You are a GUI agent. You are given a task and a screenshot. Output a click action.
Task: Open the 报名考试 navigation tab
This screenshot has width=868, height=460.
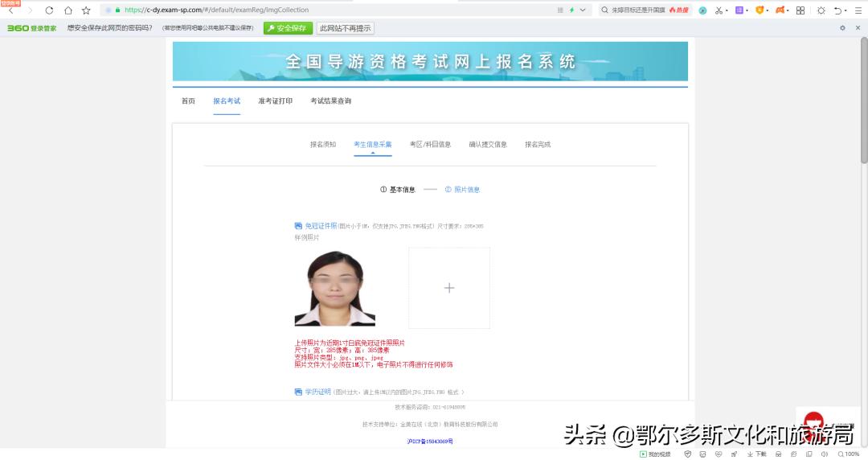pos(227,101)
